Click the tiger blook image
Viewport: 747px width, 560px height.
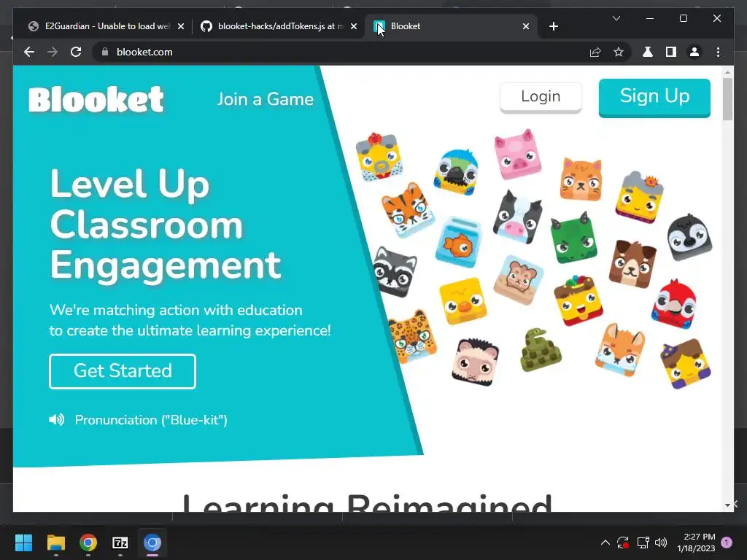tap(408, 209)
